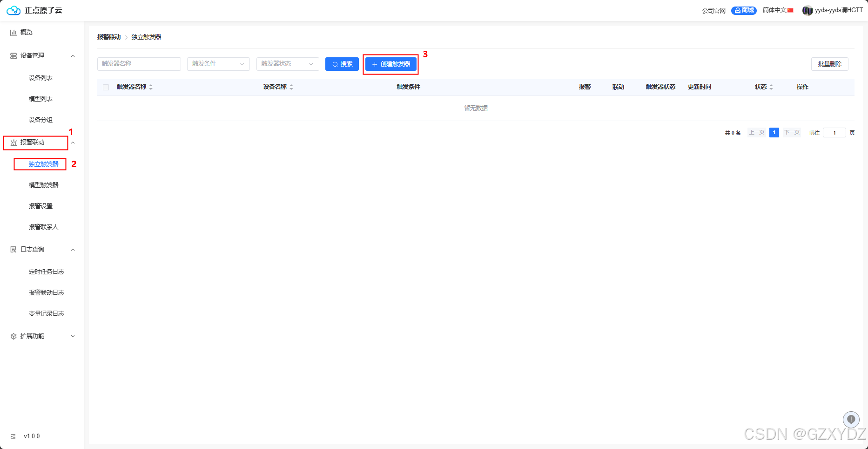Screen dimensions: 868x449
Task: Open 报警联系人 in the sidebar
Action: point(44,227)
